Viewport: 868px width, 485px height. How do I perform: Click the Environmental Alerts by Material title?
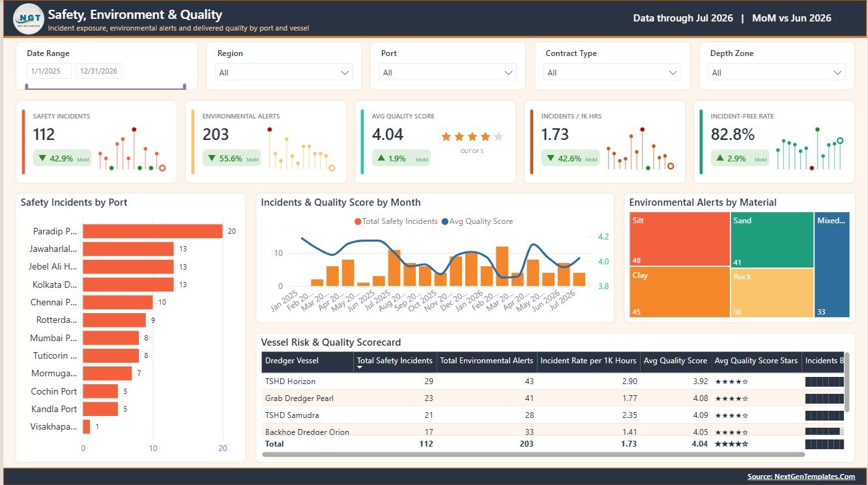(x=703, y=202)
